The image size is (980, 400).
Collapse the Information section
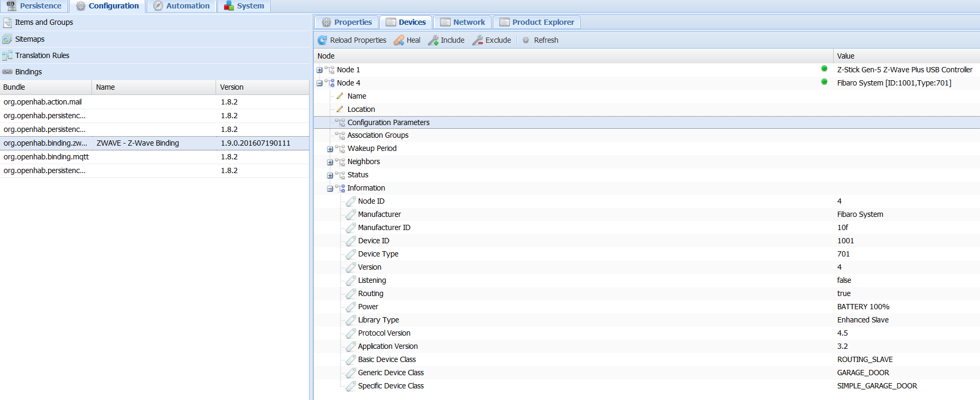tap(330, 189)
